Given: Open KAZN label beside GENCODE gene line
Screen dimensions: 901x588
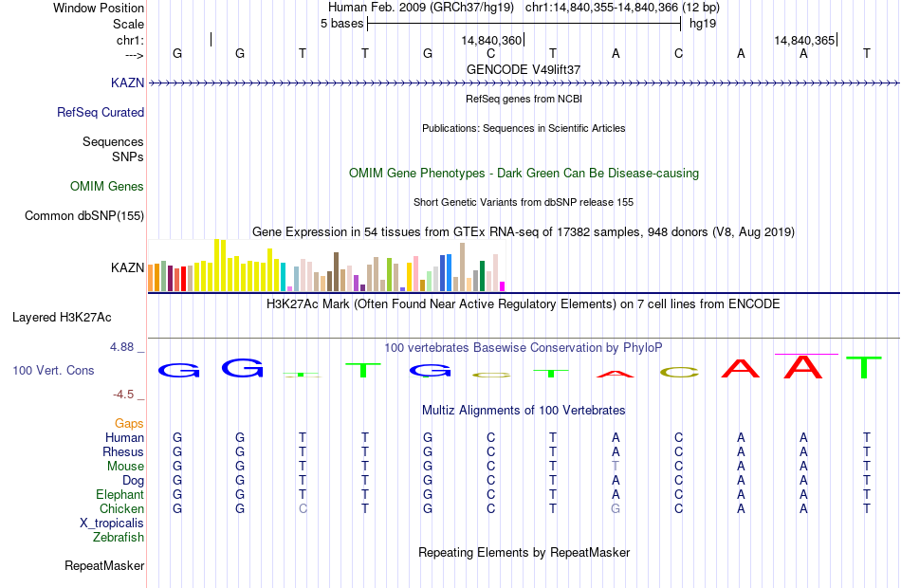Looking at the screenshot, I should point(128,83).
